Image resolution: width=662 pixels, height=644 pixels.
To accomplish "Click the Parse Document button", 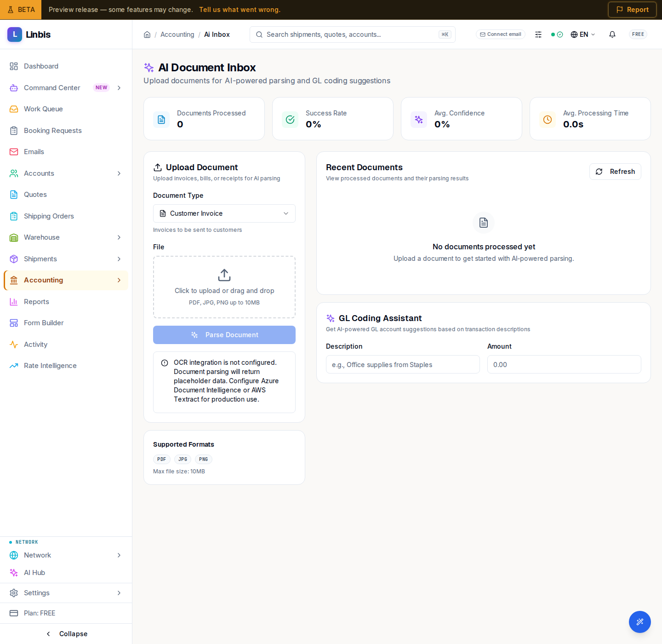I will [224, 335].
